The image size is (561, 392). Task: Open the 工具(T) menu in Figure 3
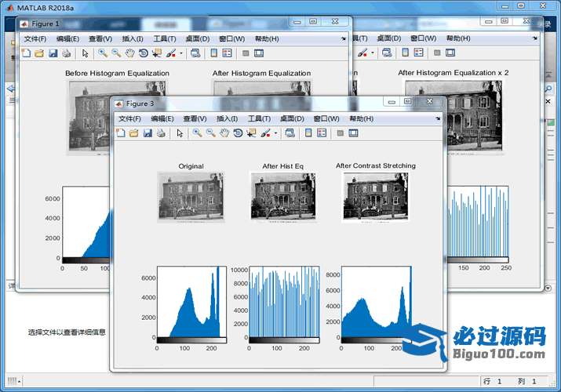pyautogui.click(x=259, y=118)
